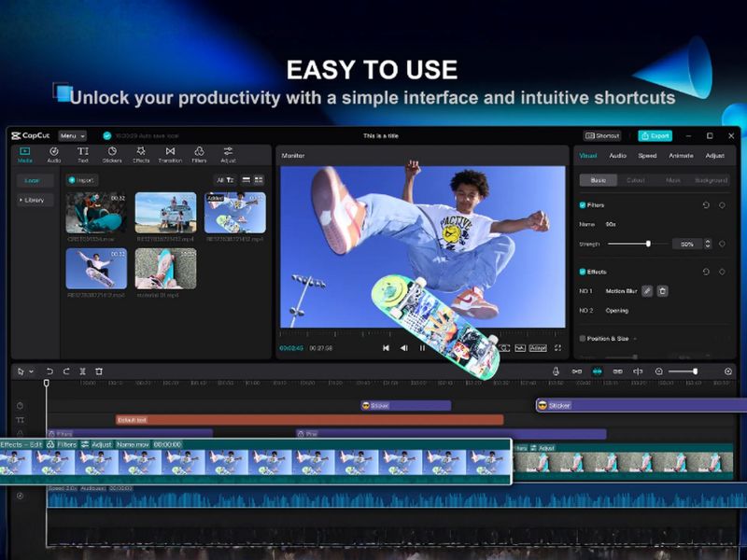The width and height of the screenshot is (747, 560).
Task: Switch to the Animate tab
Action: (681, 156)
